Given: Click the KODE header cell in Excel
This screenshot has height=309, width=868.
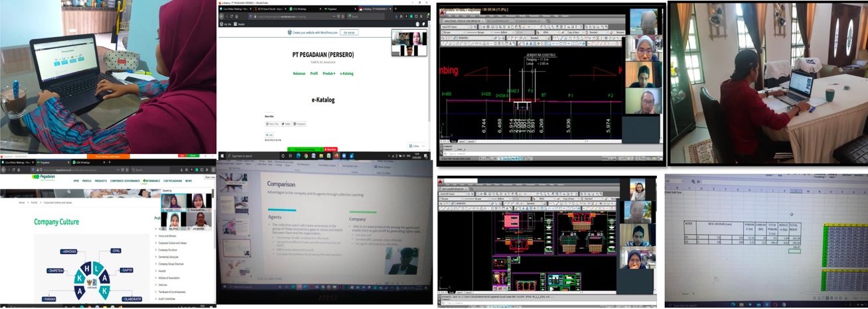Looking at the screenshot, I should click(x=690, y=228).
